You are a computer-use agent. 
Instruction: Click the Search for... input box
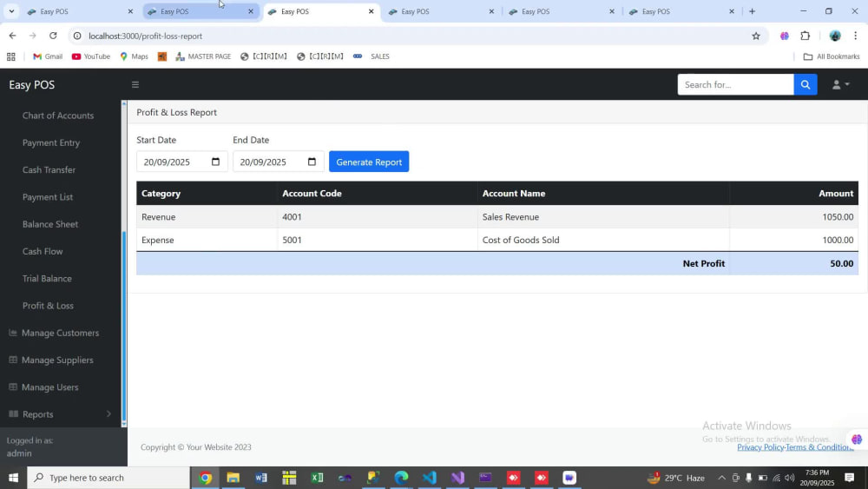735,85
